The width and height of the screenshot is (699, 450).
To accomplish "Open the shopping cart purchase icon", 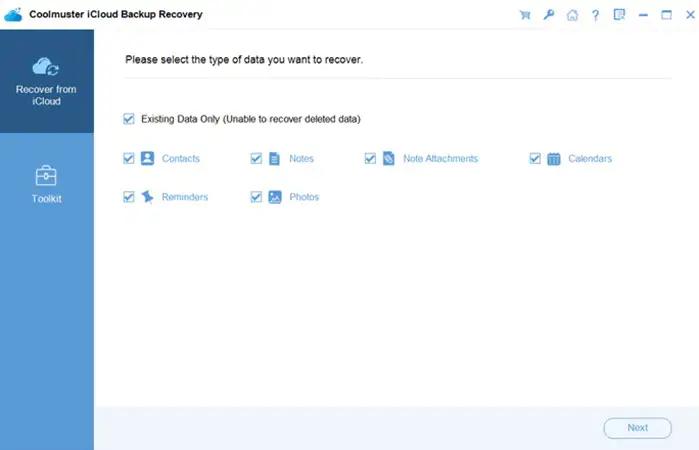I will coord(525,15).
